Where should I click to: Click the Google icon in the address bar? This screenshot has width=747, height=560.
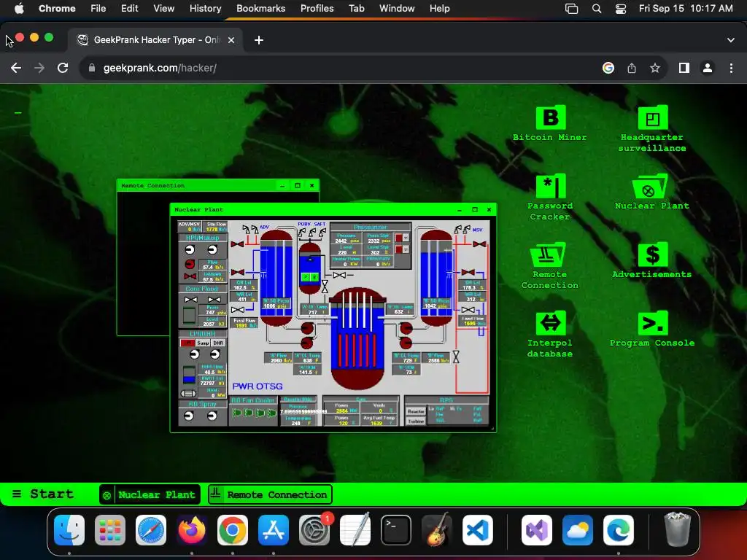pyautogui.click(x=608, y=68)
